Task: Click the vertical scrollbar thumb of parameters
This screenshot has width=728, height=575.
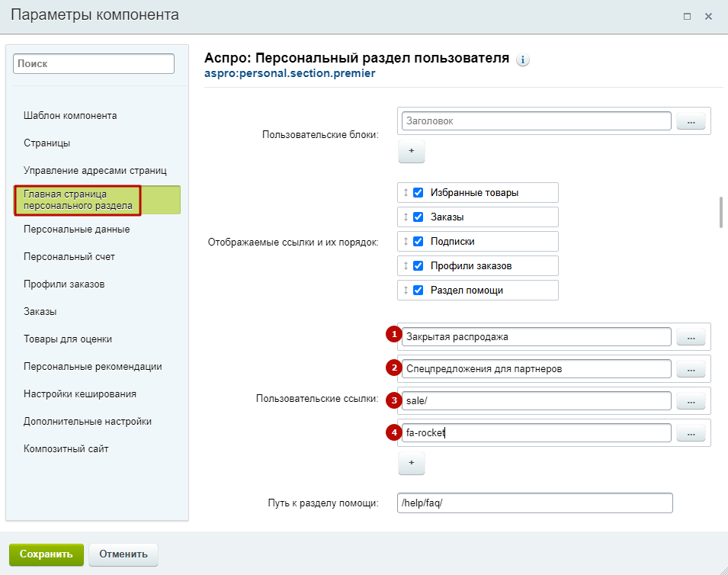Action: (721, 212)
